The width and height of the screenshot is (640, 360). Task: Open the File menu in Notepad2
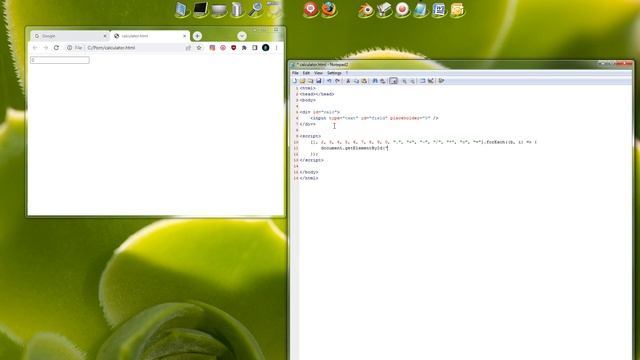tap(295, 73)
